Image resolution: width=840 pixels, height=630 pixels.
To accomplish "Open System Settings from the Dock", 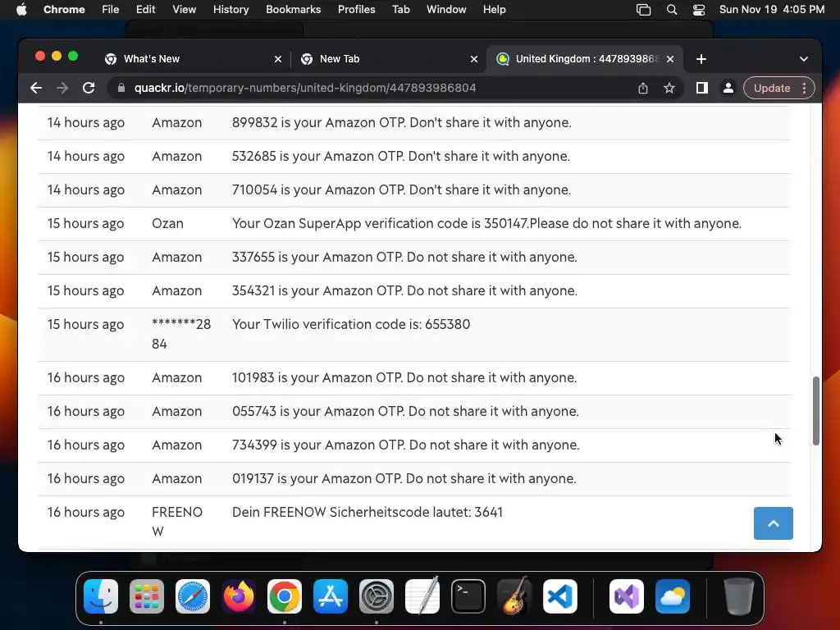I will tap(376, 596).
